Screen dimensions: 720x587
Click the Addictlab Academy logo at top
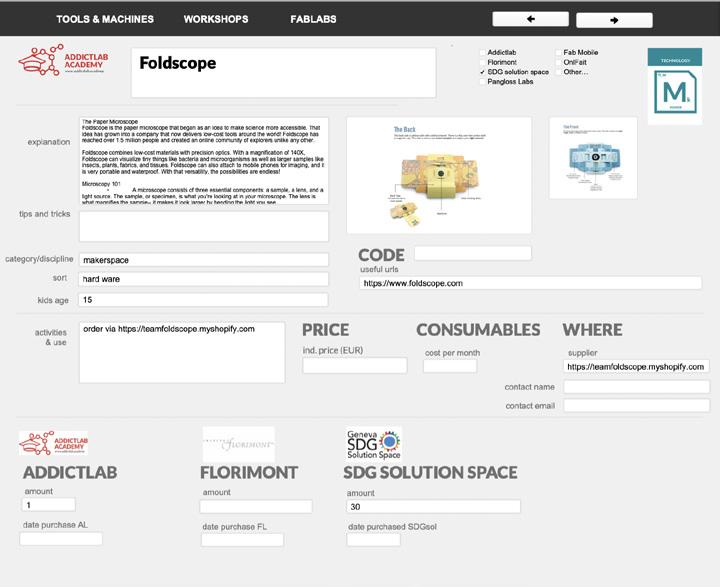(63, 60)
